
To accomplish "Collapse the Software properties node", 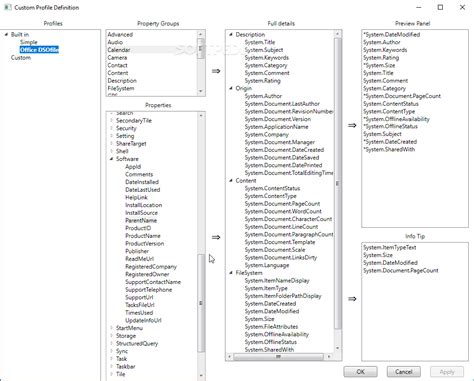I will 111,159.
